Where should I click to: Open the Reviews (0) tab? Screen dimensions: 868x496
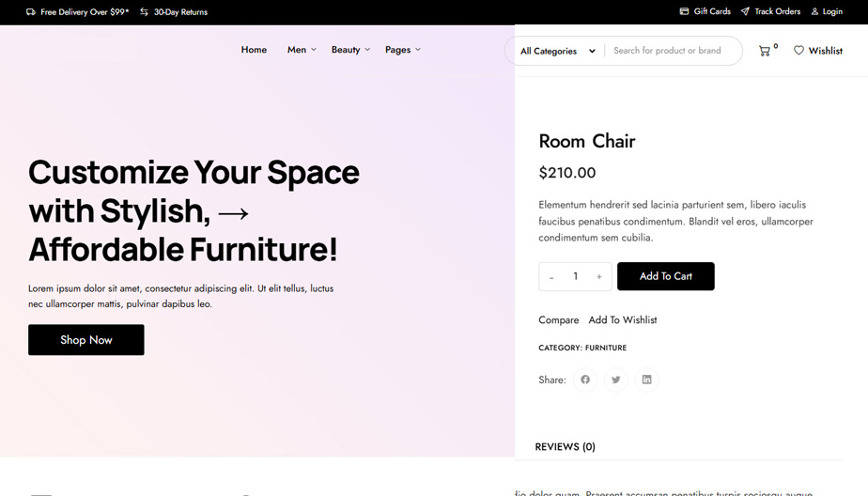click(565, 447)
